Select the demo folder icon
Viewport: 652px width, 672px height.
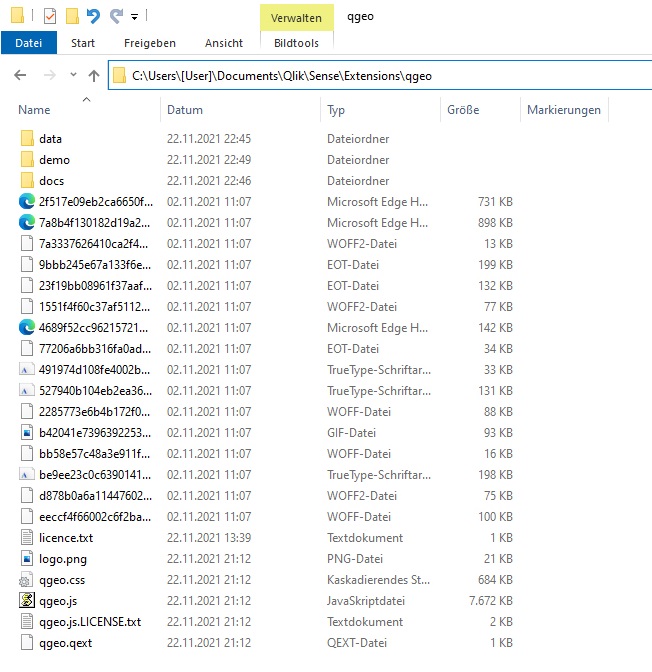pos(27,160)
